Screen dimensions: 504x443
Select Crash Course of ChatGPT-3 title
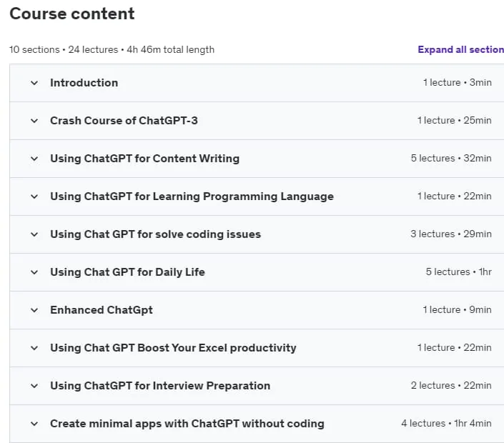coord(124,121)
